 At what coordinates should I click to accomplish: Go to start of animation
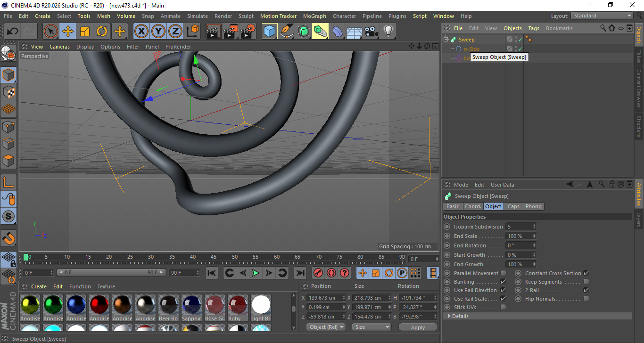coord(212,273)
